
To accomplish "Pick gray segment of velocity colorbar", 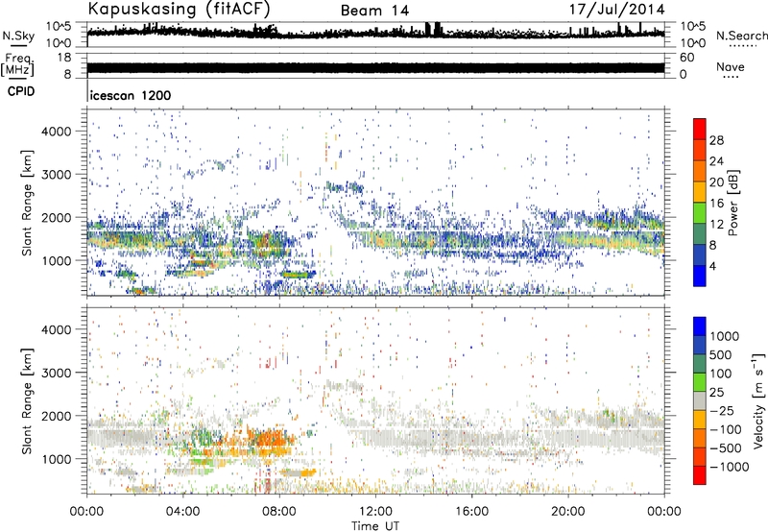I will point(700,400).
